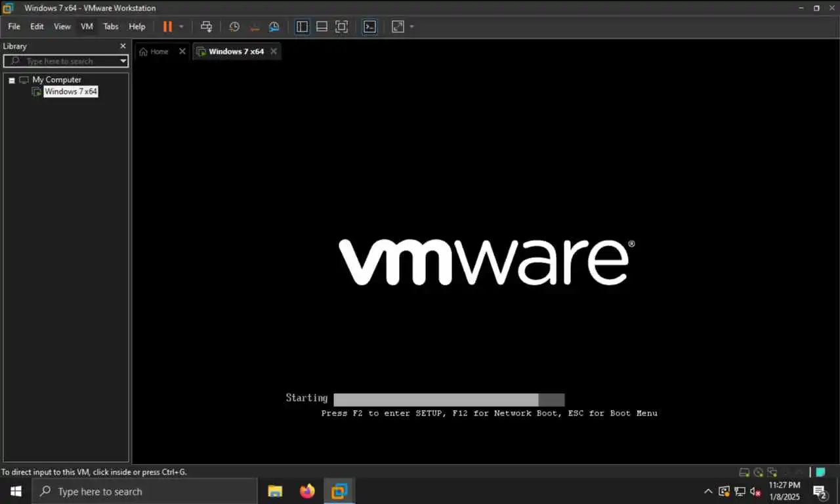The height and width of the screenshot is (504, 840).
Task: Toggle the thumbnail bar view icon
Action: [322, 27]
